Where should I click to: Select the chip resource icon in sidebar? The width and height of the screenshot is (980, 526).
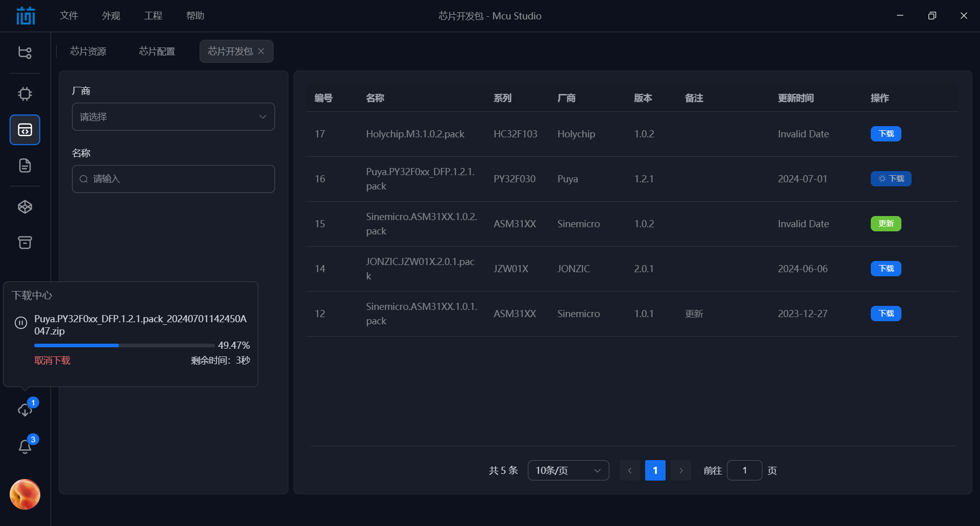pyautogui.click(x=24, y=93)
